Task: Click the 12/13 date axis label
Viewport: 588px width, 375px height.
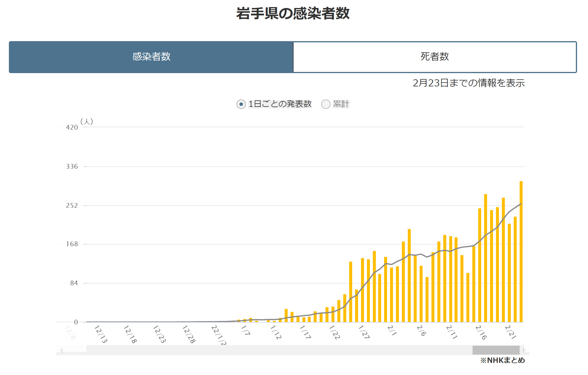Action: tap(101, 334)
